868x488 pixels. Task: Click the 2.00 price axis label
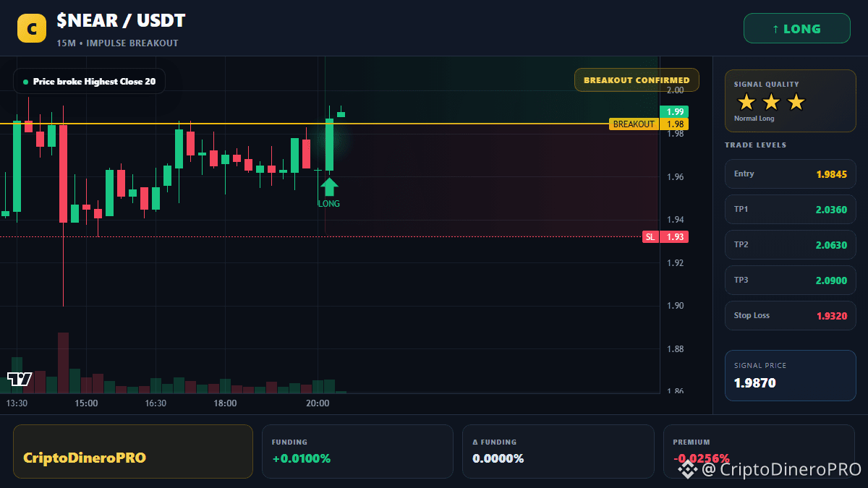tap(676, 90)
